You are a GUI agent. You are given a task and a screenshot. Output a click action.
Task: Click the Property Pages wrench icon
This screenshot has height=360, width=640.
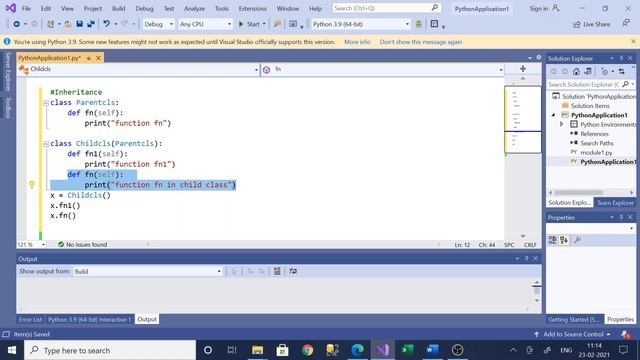coord(577,240)
